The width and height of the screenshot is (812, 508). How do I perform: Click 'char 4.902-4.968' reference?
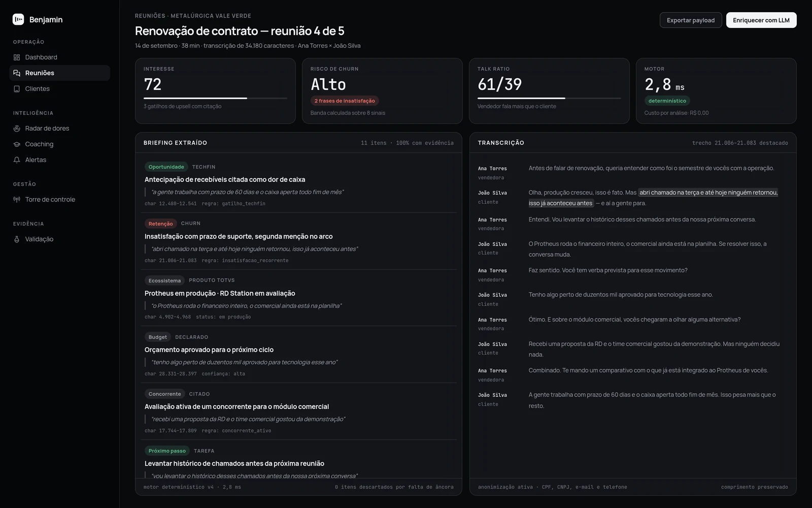[x=168, y=317]
